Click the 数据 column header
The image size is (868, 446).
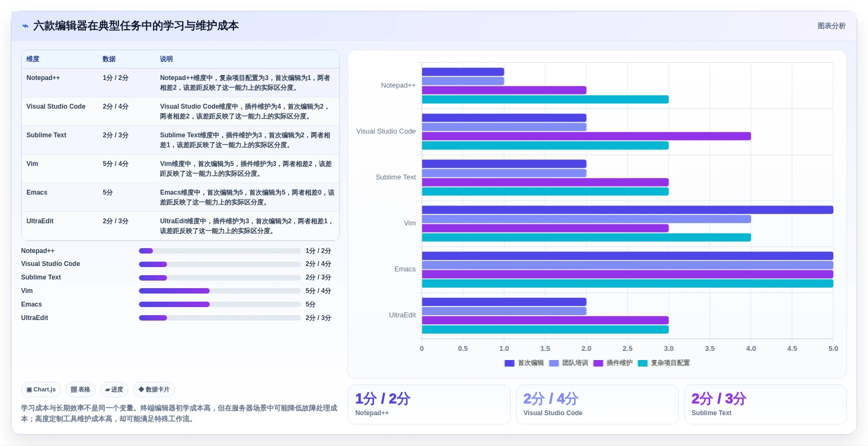coord(109,59)
